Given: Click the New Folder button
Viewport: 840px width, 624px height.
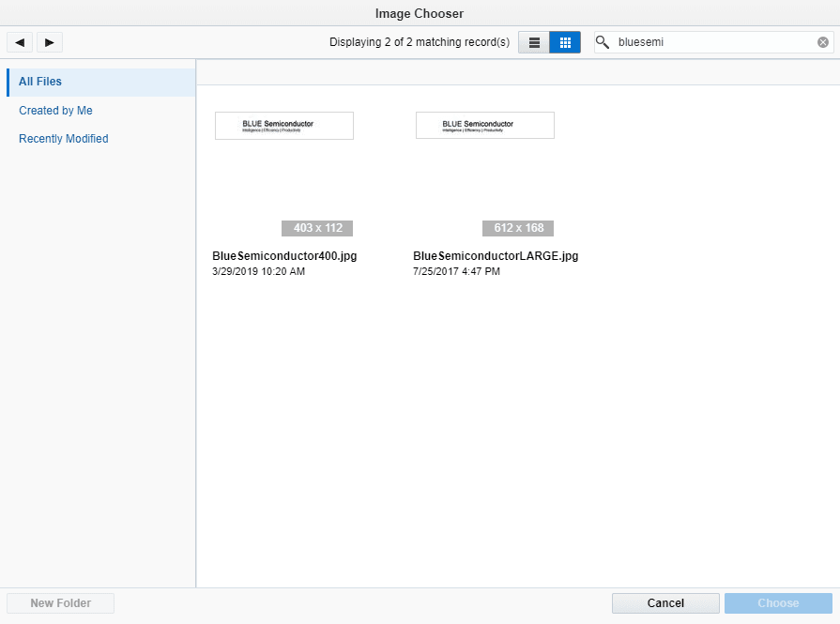Looking at the screenshot, I should pyautogui.click(x=60, y=603).
